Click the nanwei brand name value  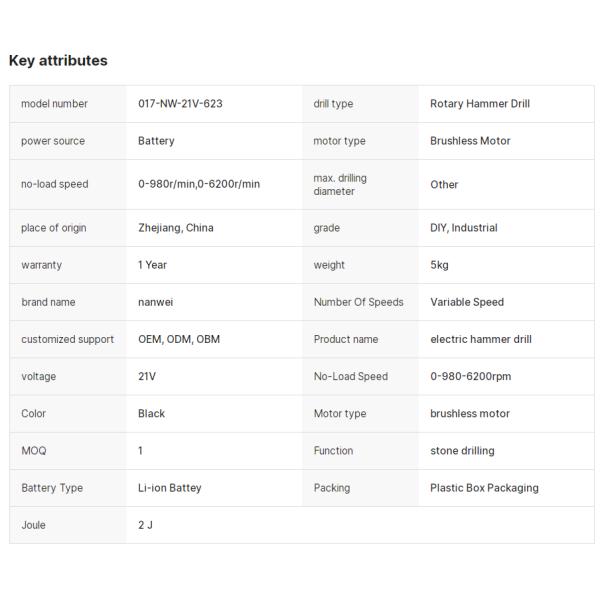[155, 302]
